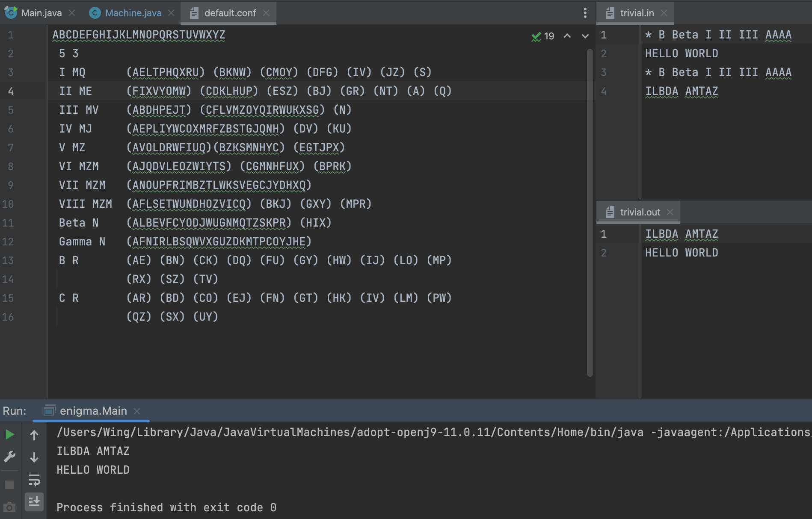Click line number 9 in default.conf gutter
This screenshot has width=812, height=519.
[11, 185]
